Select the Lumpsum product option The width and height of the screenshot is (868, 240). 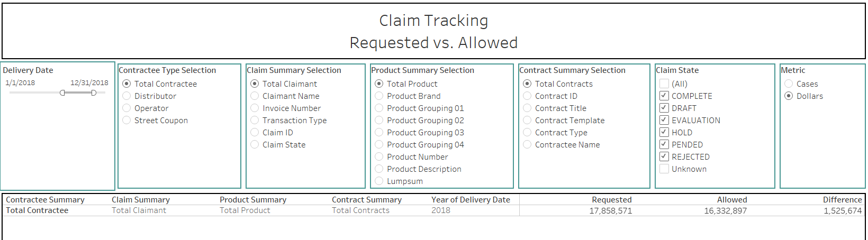tap(379, 181)
